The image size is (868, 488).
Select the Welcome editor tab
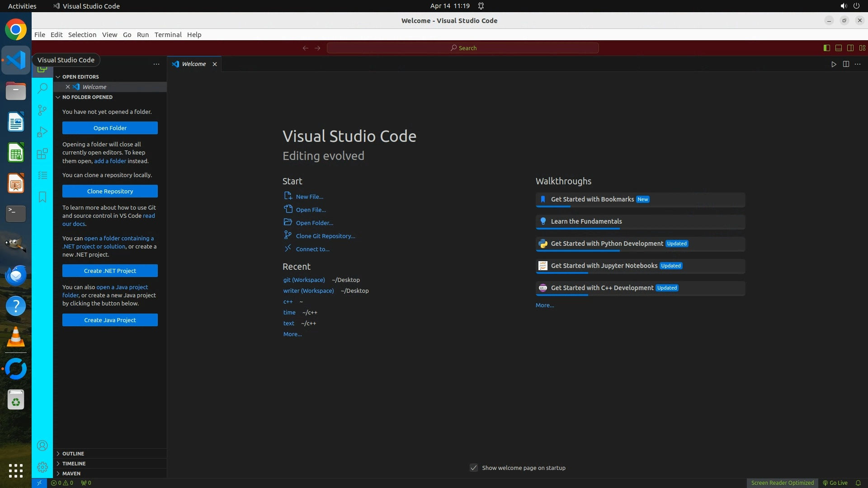(x=193, y=64)
